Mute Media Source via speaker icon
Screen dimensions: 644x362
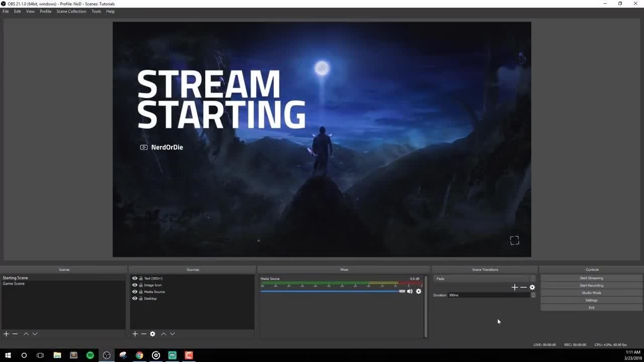tap(410, 292)
